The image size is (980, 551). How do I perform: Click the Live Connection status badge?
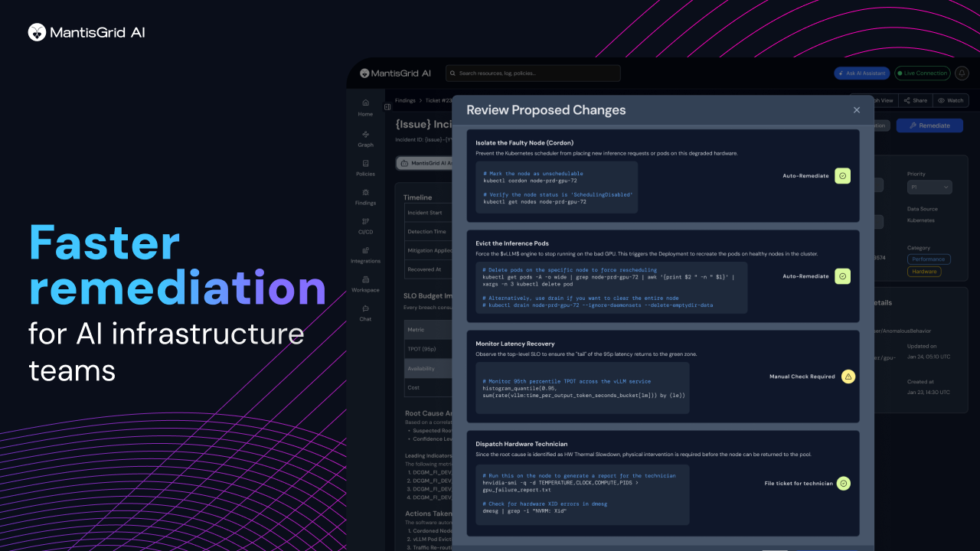tap(922, 73)
